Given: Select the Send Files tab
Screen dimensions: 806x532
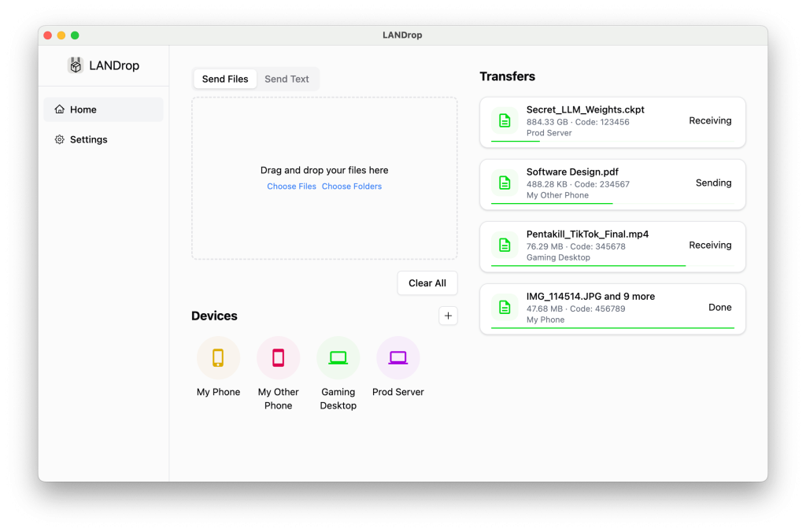Looking at the screenshot, I should tap(225, 79).
